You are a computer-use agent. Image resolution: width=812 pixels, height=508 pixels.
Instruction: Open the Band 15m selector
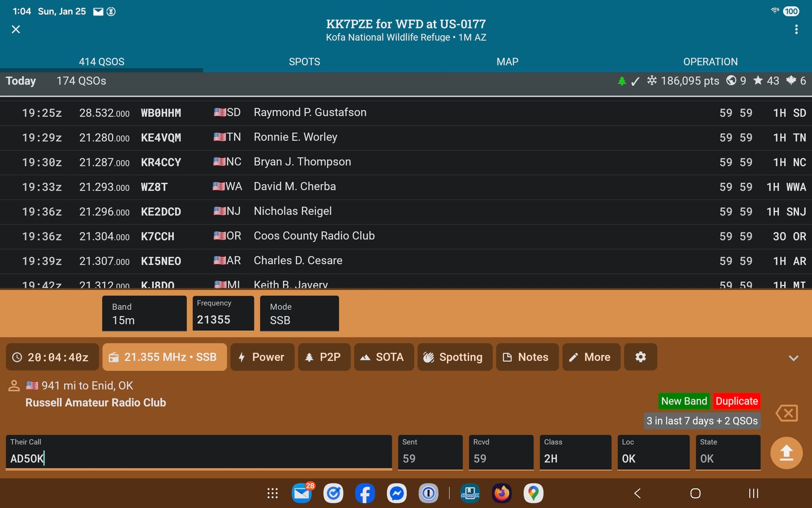144,314
